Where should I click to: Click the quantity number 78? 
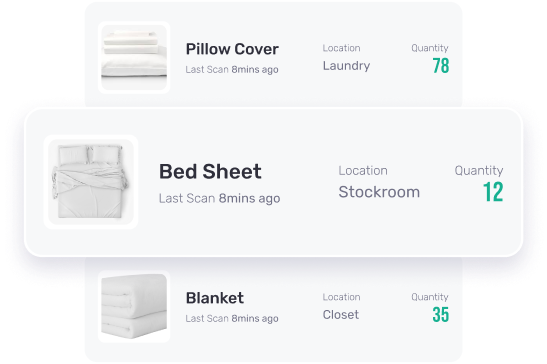pyautogui.click(x=441, y=66)
